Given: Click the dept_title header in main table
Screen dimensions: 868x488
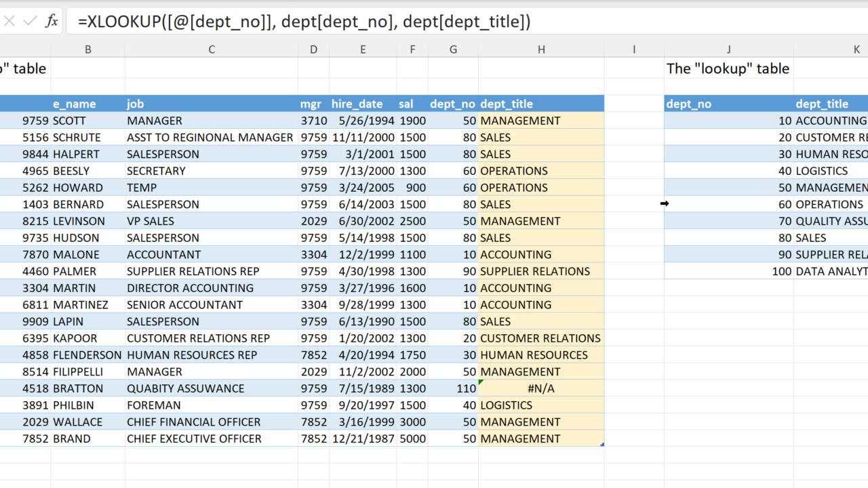Looking at the screenshot, I should pos(507,104).
